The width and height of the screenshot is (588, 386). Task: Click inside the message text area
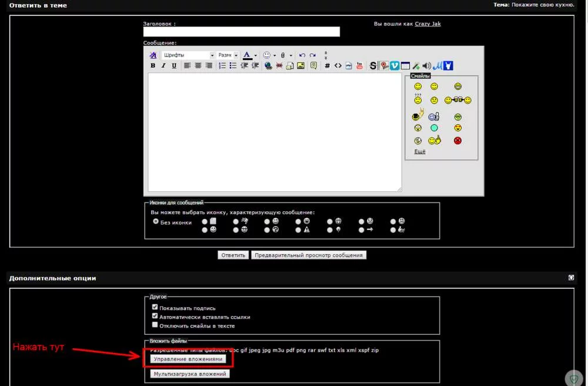coord(275,132)
